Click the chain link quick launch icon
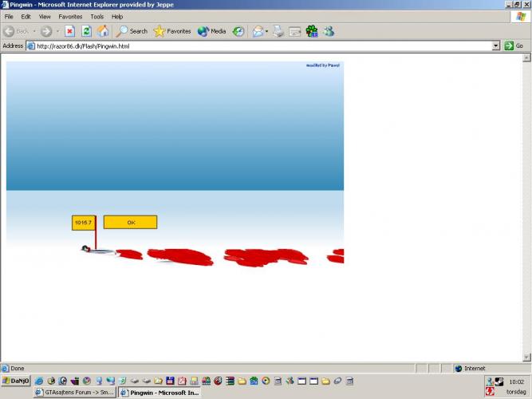The image size is (532, 399). 337,381
